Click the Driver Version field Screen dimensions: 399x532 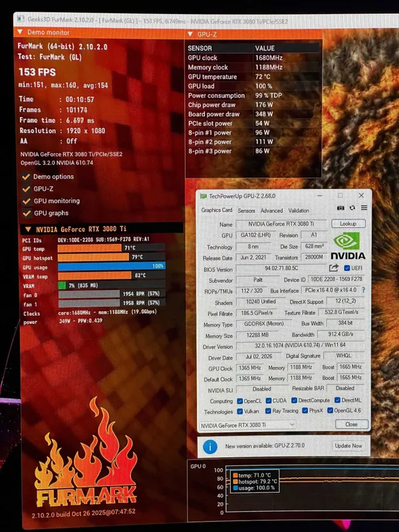pyautogui.click(x=300, y=345)
